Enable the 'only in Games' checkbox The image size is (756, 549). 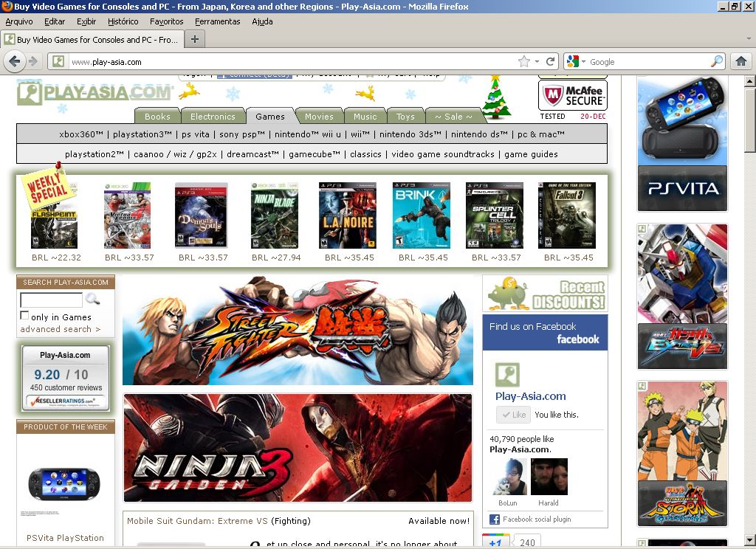[24, 316]
